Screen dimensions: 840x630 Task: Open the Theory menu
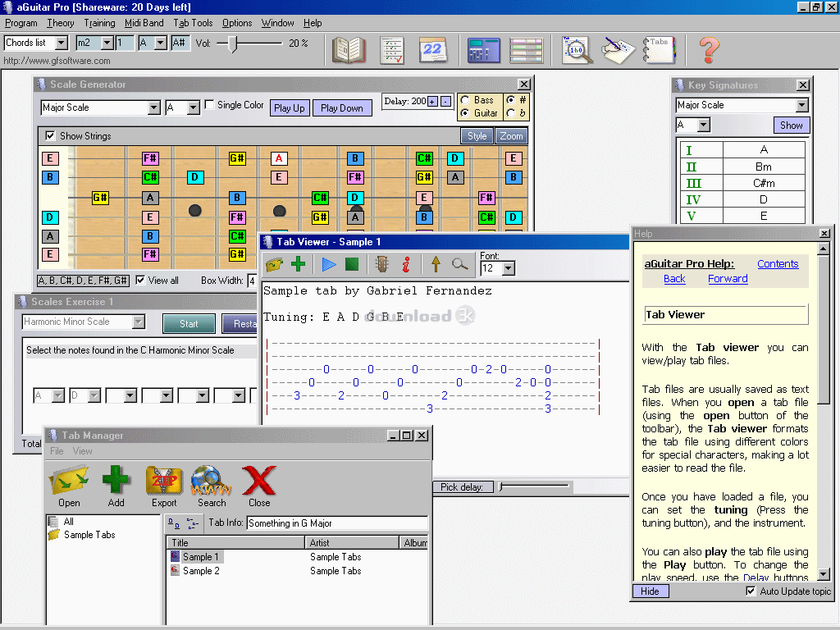61,23
